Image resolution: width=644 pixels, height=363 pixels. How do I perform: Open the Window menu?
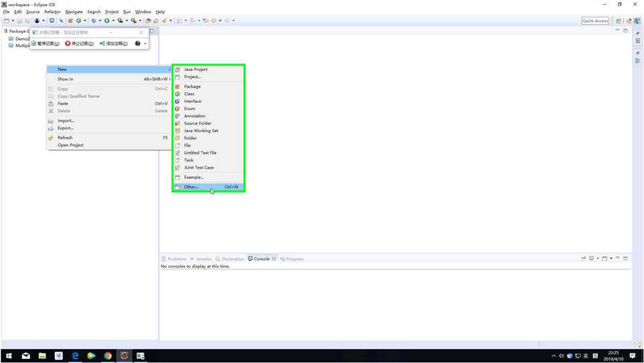143,12
